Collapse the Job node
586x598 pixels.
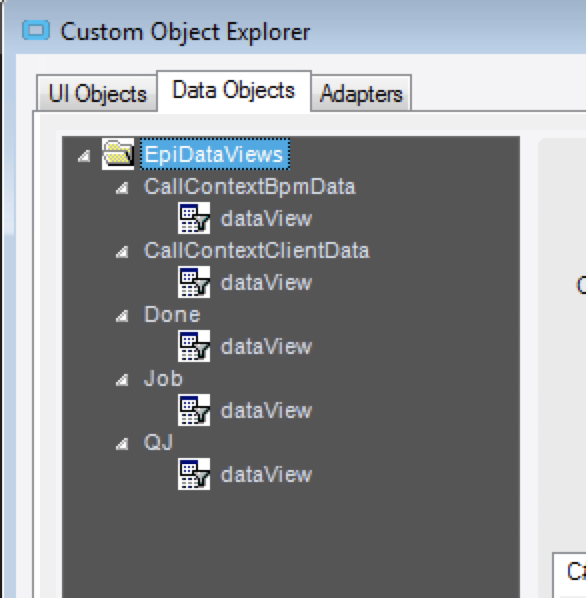(x=122, y=380)
